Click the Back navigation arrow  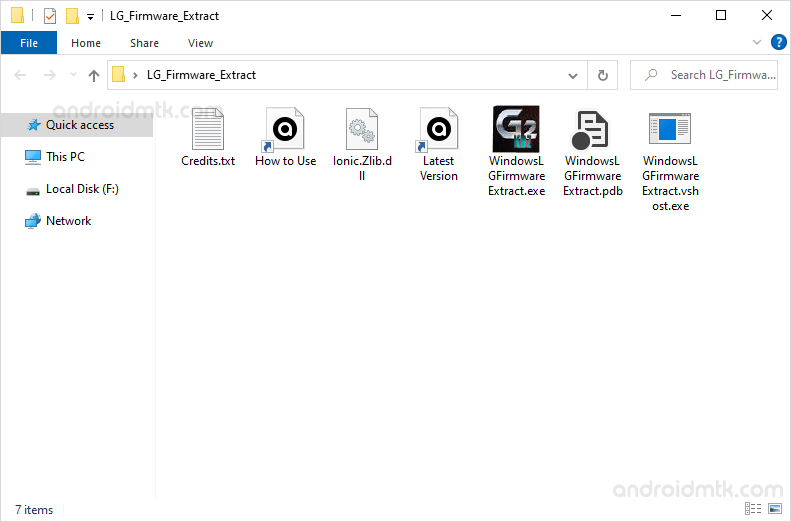click(20, 76)
